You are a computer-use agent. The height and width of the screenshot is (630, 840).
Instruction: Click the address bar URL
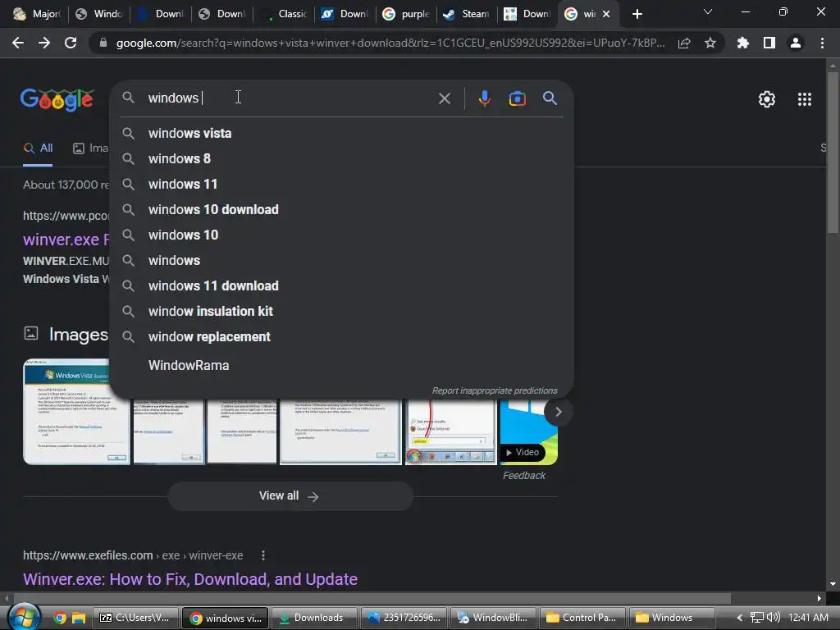(x=390, y=43)
